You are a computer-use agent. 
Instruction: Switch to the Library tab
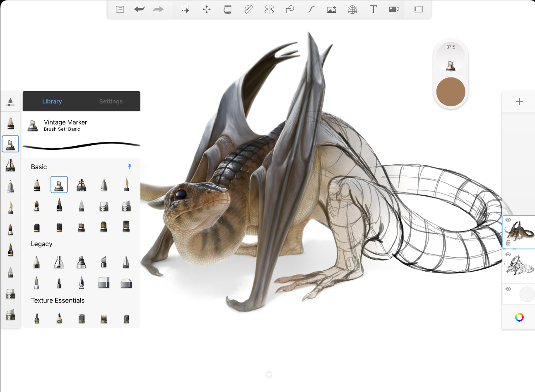click(52, 101)
